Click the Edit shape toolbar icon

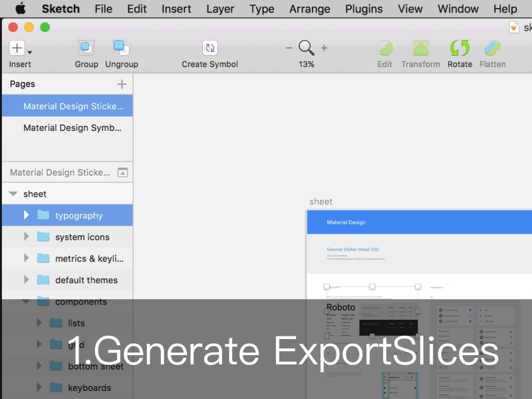pyautogui.click(x=385, y=48)
